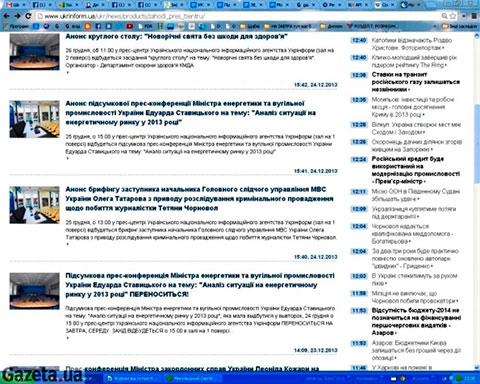Switch to the green-icon taskbar window button
The image size is (480, 384).
pos(193,378)
